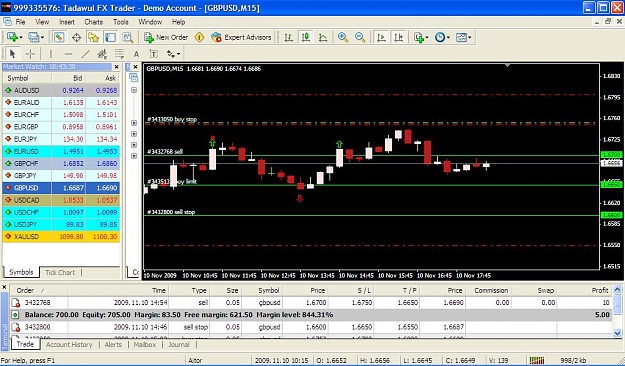Select the Text 'A' tool
Screen dimensions: 625x366
[x=136, y=54]
